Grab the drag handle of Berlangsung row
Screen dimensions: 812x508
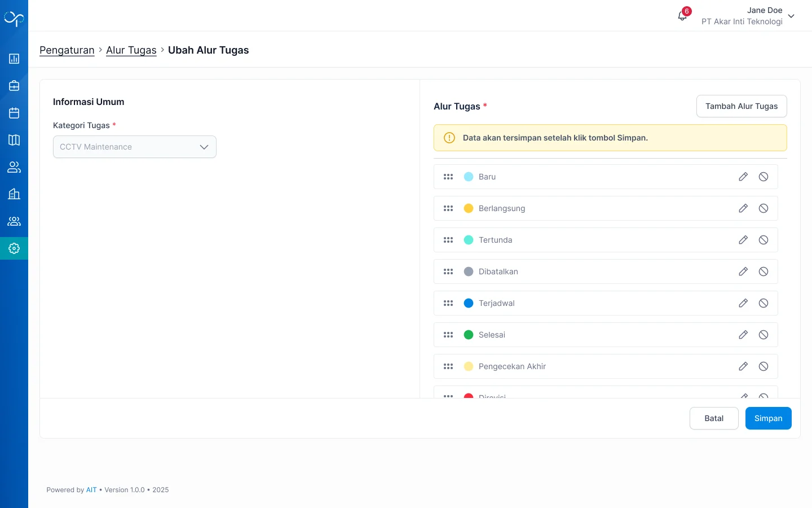pos(448,208)
